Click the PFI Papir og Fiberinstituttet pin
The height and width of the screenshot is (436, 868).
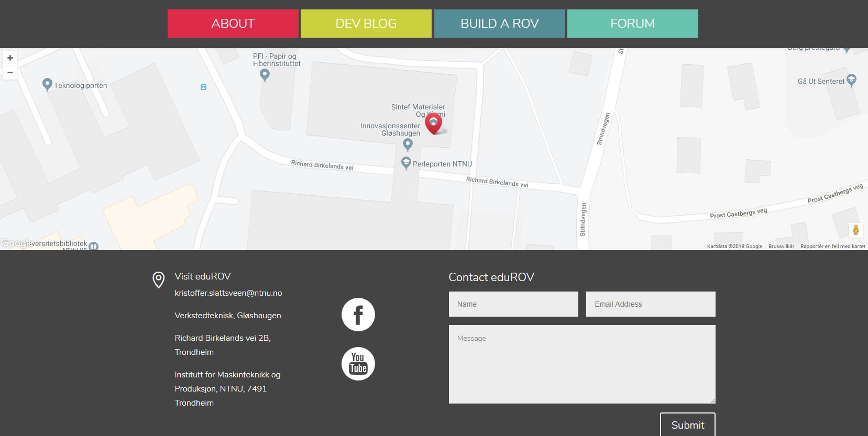tap(265, 75)
